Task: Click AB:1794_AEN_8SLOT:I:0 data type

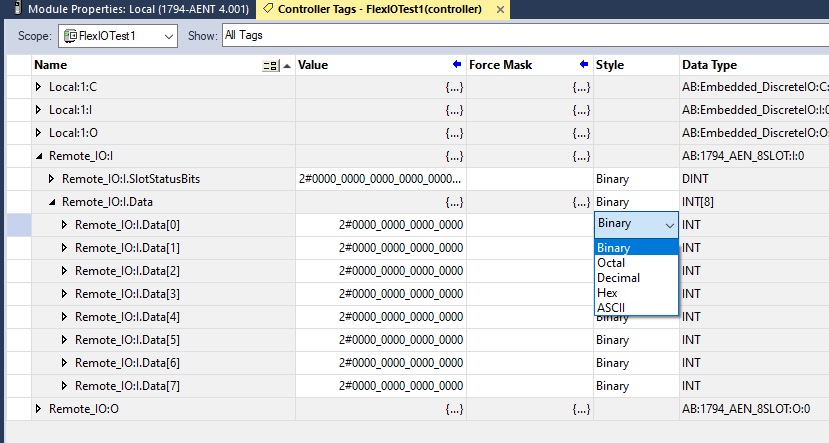Action: (754, 156)
